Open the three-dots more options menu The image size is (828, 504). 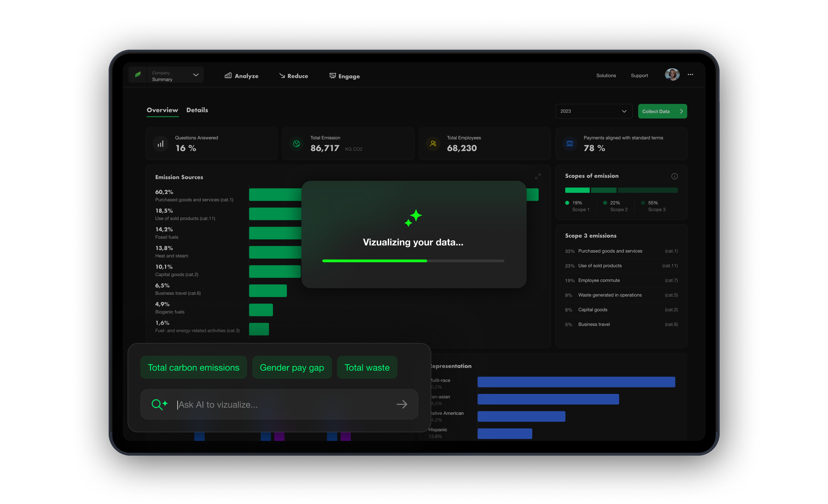[690, 75]
